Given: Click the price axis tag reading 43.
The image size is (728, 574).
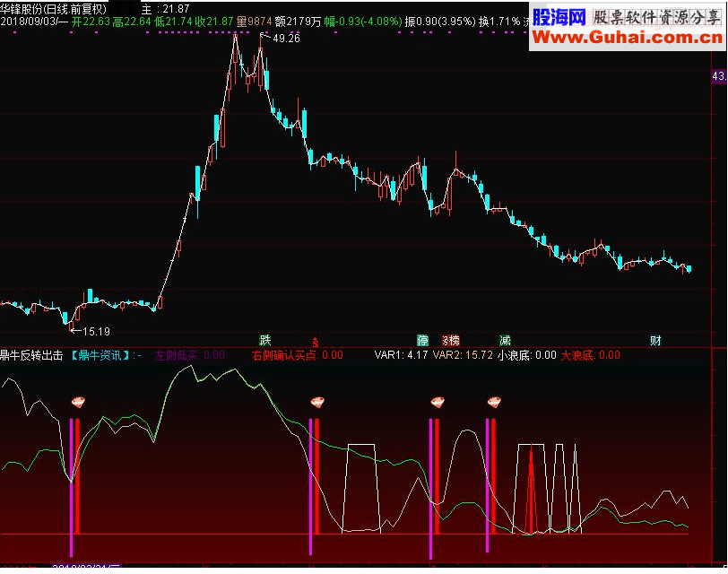Looking at the screenshot, I should (719, 76).
